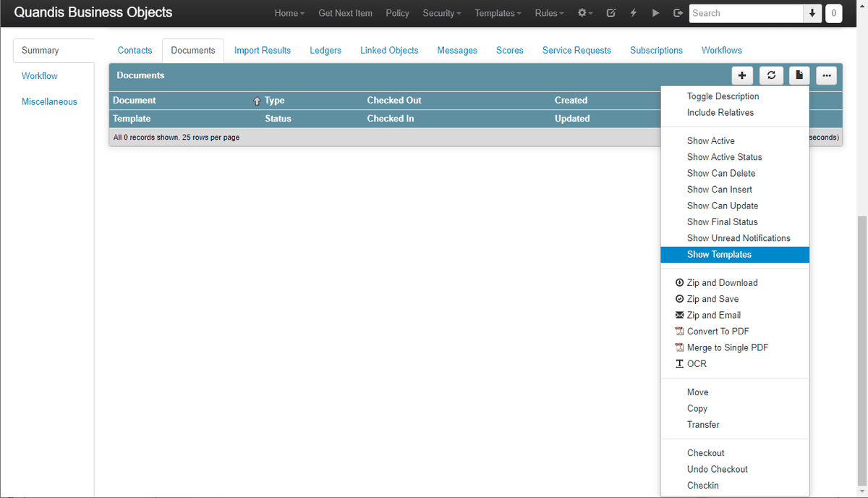Open Policy from the navbar
The height and width of the screenshot is (498, 868).
(397, 13)
